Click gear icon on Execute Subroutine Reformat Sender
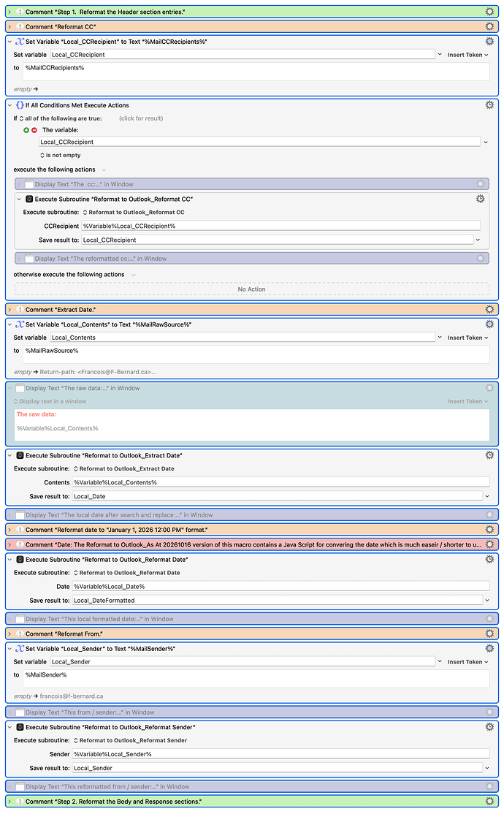 pos(489,727)
